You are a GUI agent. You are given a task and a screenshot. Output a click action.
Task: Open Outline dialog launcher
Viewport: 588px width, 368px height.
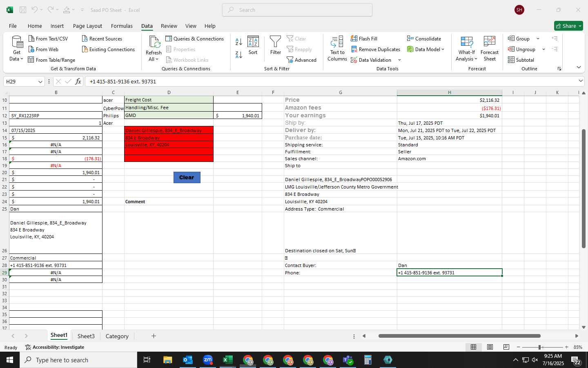559,69
